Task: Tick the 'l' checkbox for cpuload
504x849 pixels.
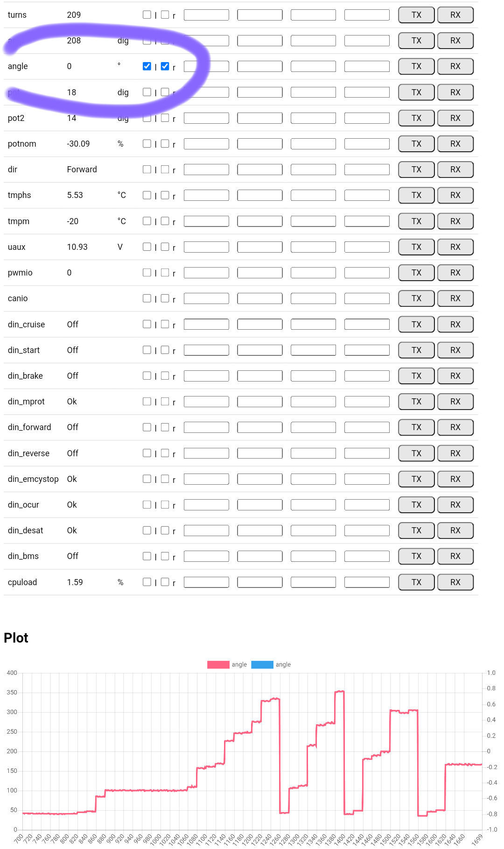Action: coord(147,582)
